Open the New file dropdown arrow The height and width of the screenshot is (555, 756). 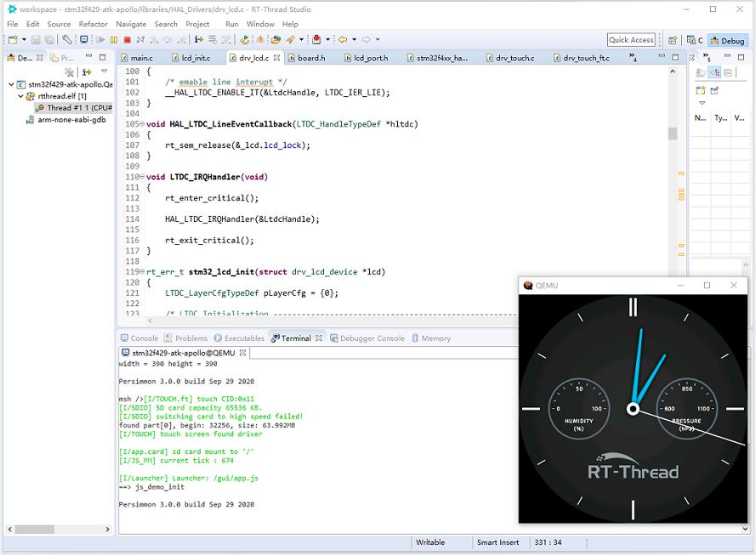24,39
